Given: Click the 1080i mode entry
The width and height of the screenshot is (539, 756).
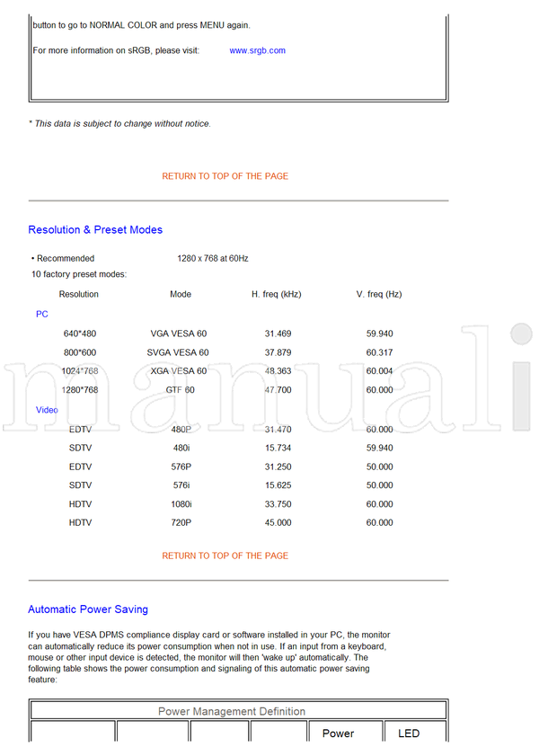Looking at the screenshot, I should pyautogui.click(x=181, y=504).
